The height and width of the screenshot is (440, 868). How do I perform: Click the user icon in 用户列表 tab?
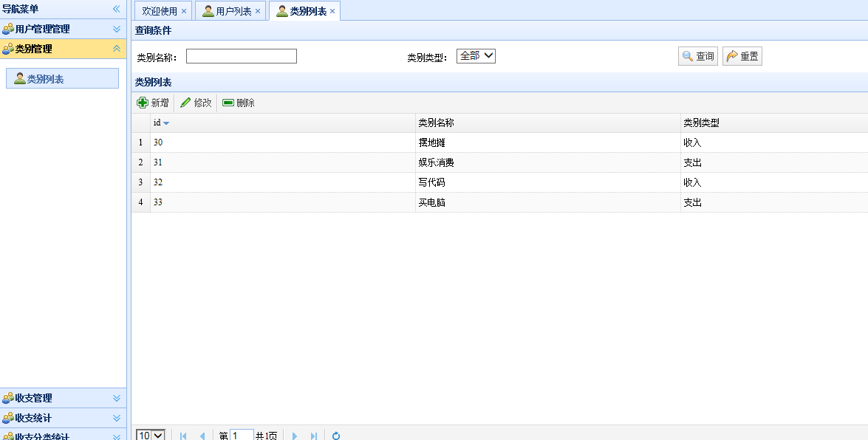pyautogui.click(x=208, y=11)
